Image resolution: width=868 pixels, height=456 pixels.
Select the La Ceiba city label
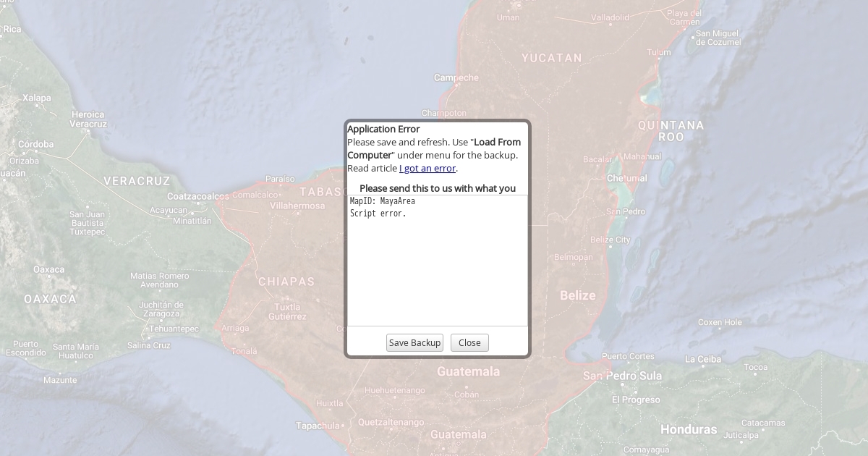703,359
